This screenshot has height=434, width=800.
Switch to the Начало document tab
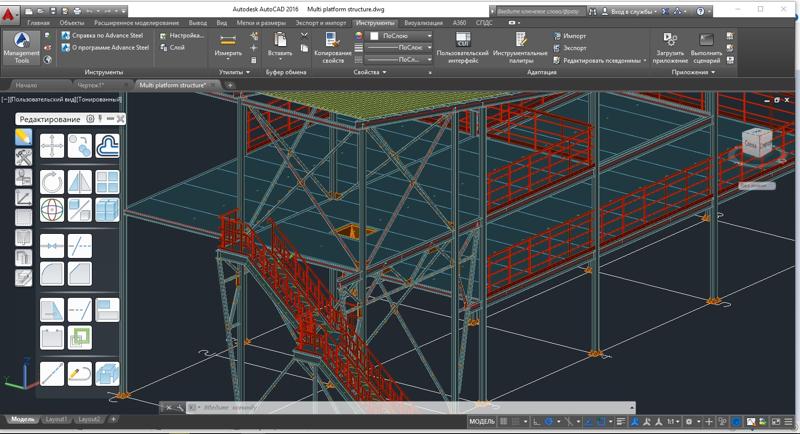click(x=27, y=85)
